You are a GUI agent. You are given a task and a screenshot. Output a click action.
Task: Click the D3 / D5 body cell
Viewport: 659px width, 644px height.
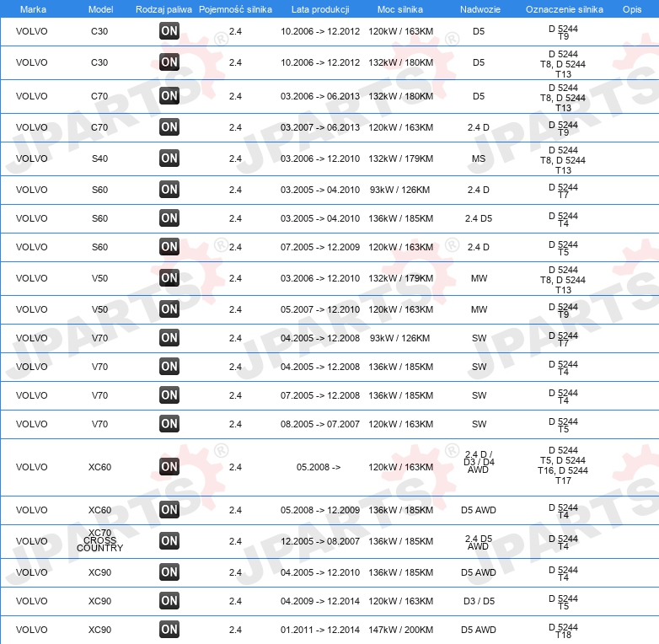(479, 601)
